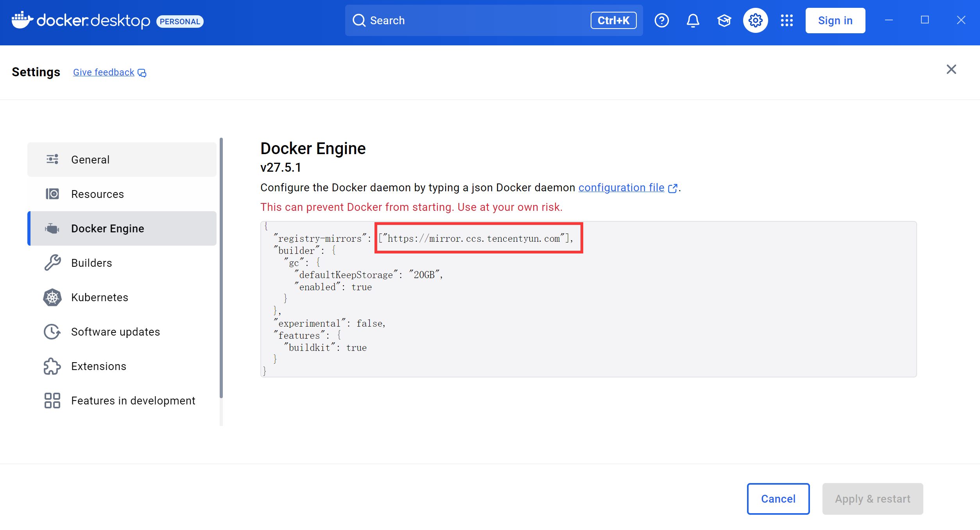Open the notifications bell
The height and width of the screenshot is (530, 980).
693,20
